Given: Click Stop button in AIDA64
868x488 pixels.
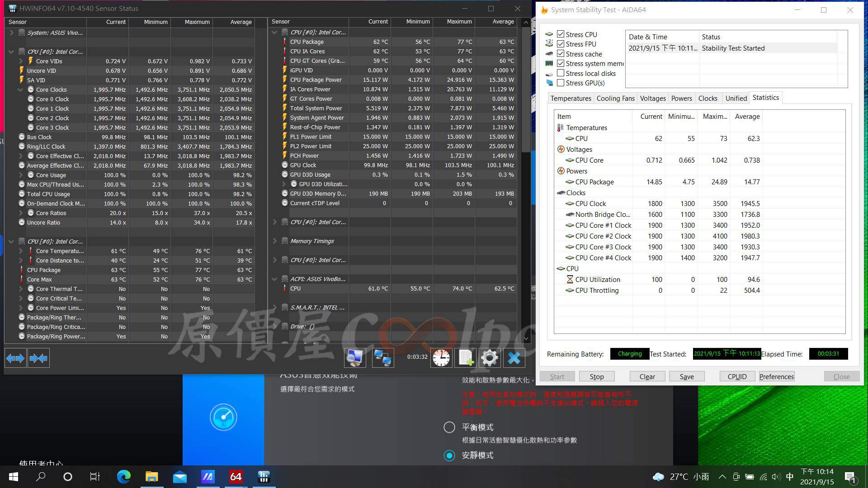Looking at the screenshot, I should [x=596, y=376].
